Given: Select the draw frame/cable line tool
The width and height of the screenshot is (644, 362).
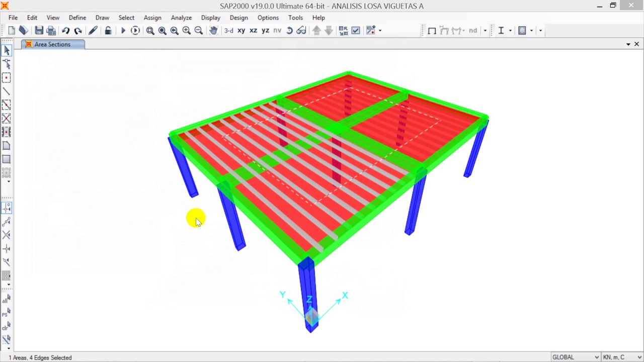Looking at the screenshot, I should [x=7, y=91].
